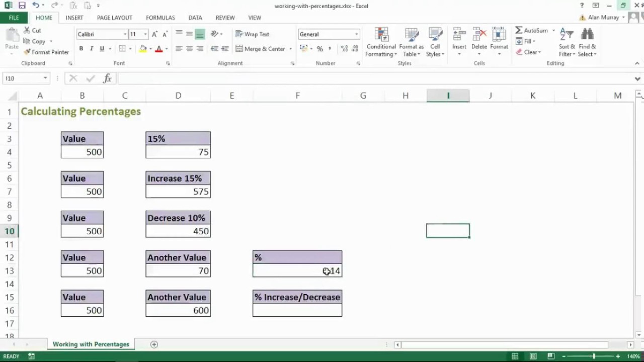The image size is (644, 362).
Task: Switch to the FORMULAS tab
Action: click(160, 18)
